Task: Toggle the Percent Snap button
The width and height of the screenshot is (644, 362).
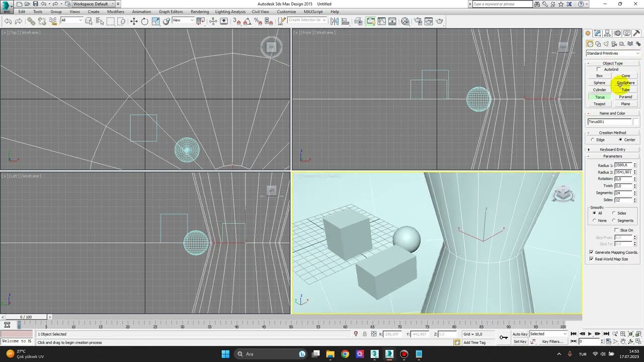Action: (258, 21)
